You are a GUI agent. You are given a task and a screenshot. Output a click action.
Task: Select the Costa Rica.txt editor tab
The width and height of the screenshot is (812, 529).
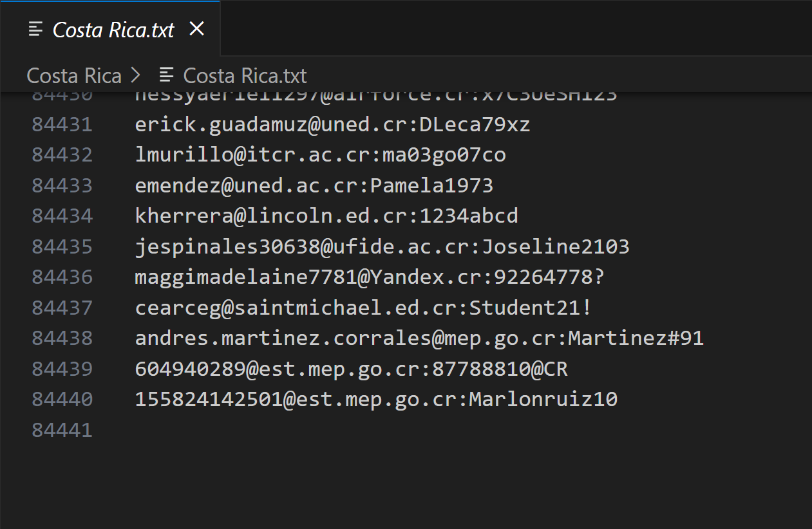pyautogui.click(x=113, y=30)
